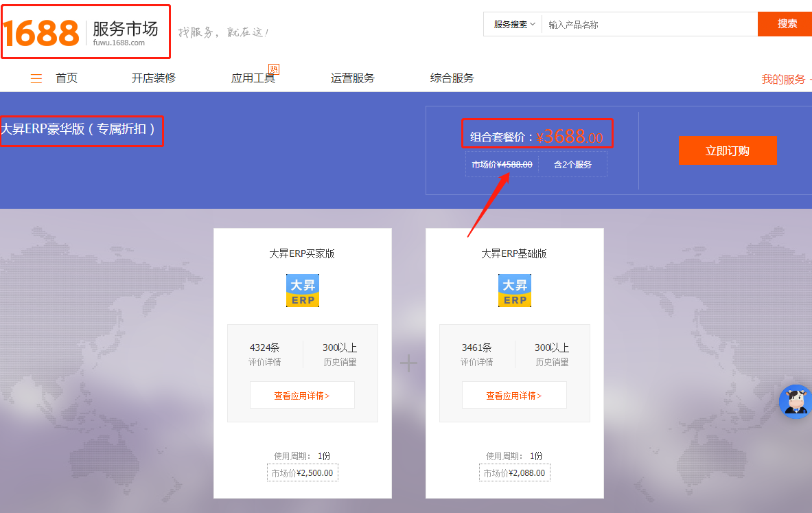Open the 运营服务 menu item

tap(353, 78)
